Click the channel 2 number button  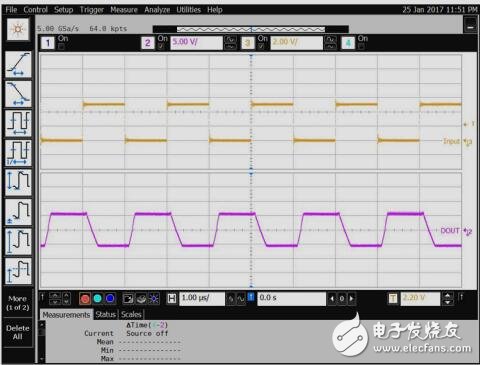click(148, 43)
